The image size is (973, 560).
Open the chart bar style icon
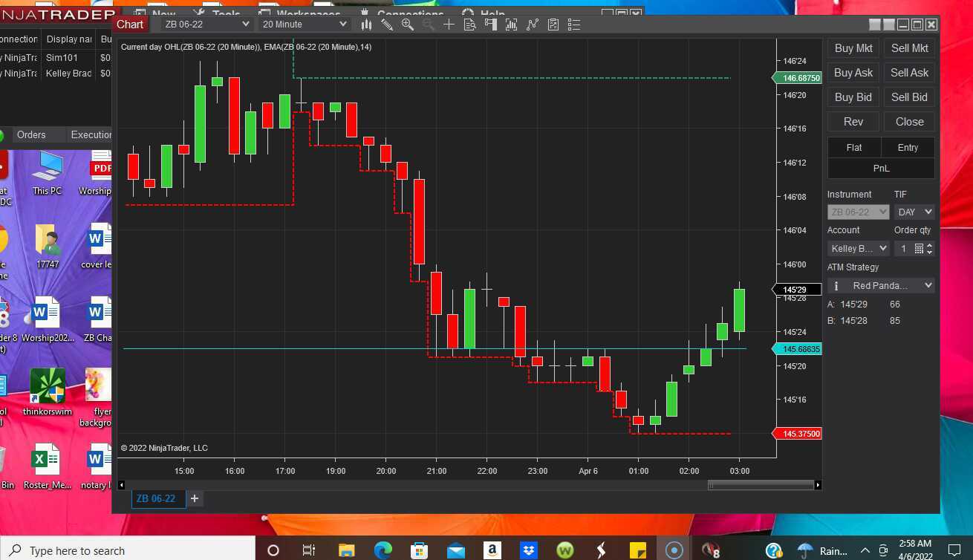(366, 25)
